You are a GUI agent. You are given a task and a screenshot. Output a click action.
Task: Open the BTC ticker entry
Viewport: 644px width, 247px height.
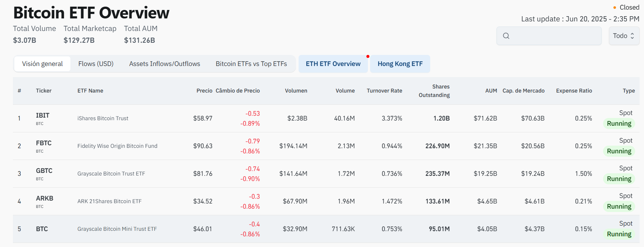click(42, 229)
